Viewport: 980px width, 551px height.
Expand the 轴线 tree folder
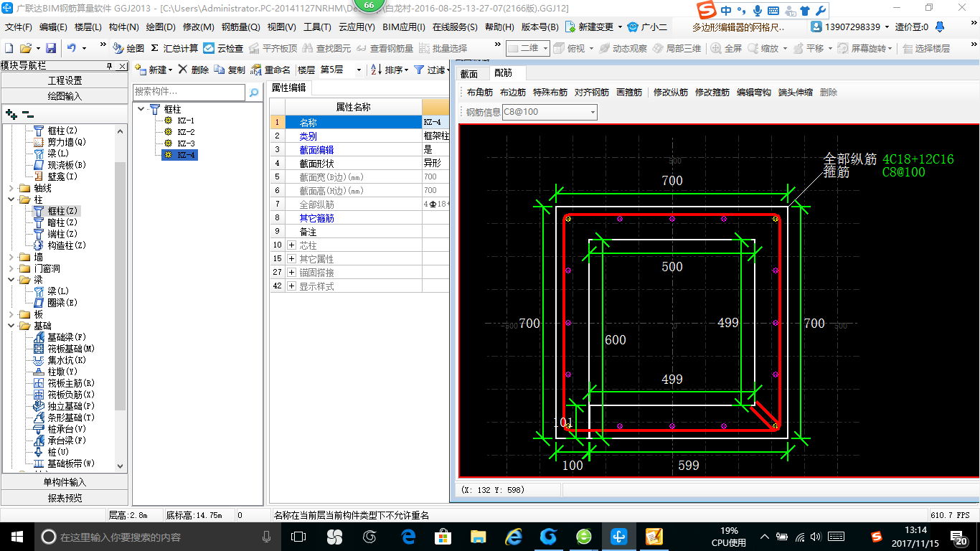tap(11, 188)
